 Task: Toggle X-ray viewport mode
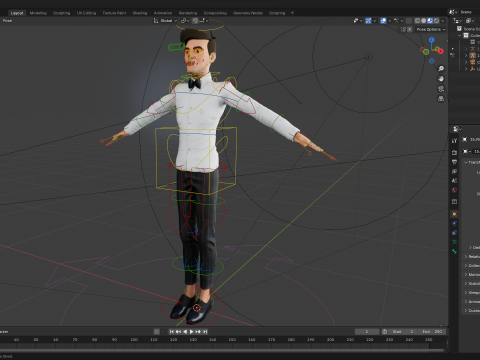point(409,21)
